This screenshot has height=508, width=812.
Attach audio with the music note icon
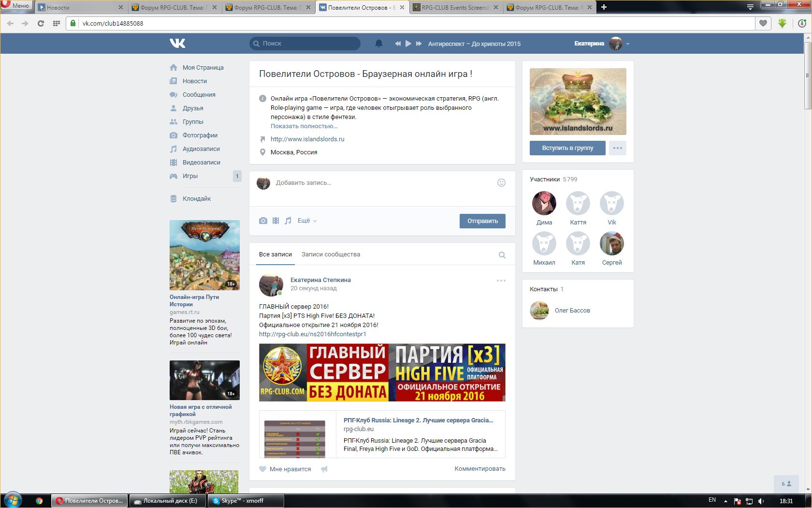288,221
